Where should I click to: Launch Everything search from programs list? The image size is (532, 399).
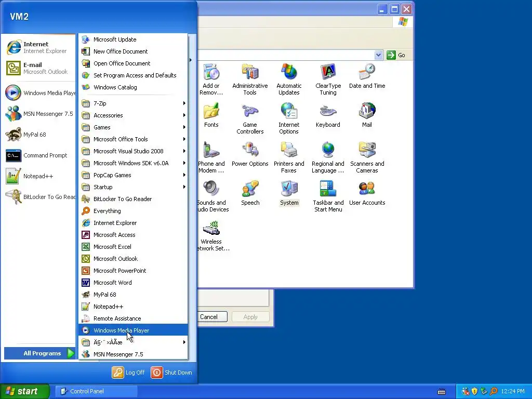click(134, 211)
